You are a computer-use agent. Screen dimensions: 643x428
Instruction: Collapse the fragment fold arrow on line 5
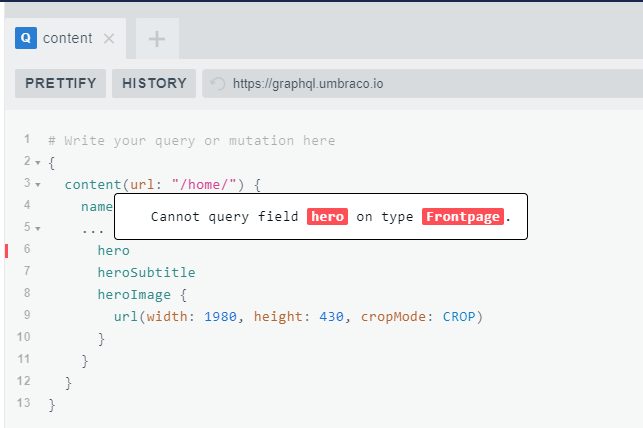(38, 229)
